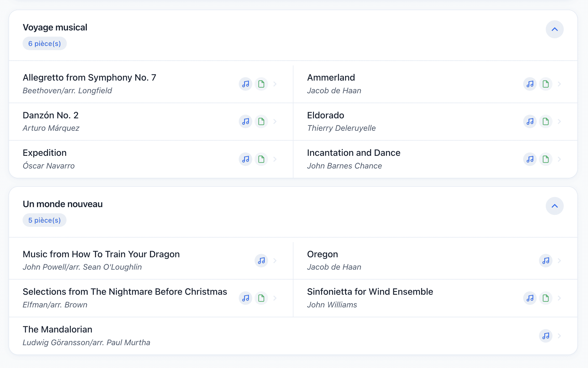The height and width of the screenshot is (368, 588).
Task: Click music note icon for The Mandalorian
Action: (546, 336)
